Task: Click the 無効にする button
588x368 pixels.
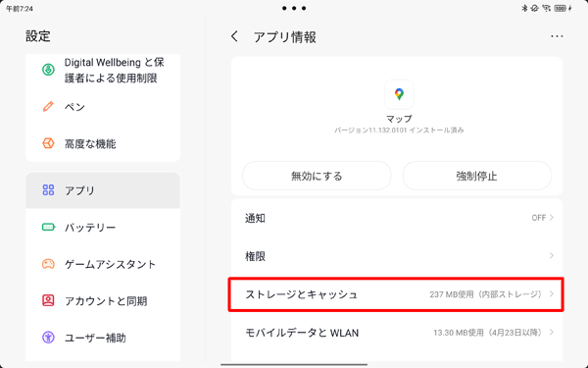Action: click(317, 176)
